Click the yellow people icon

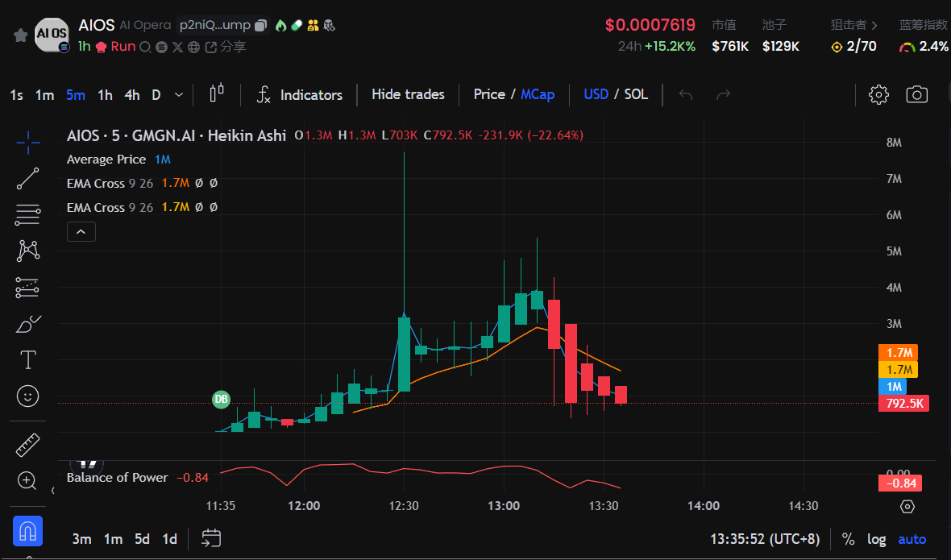313,26
